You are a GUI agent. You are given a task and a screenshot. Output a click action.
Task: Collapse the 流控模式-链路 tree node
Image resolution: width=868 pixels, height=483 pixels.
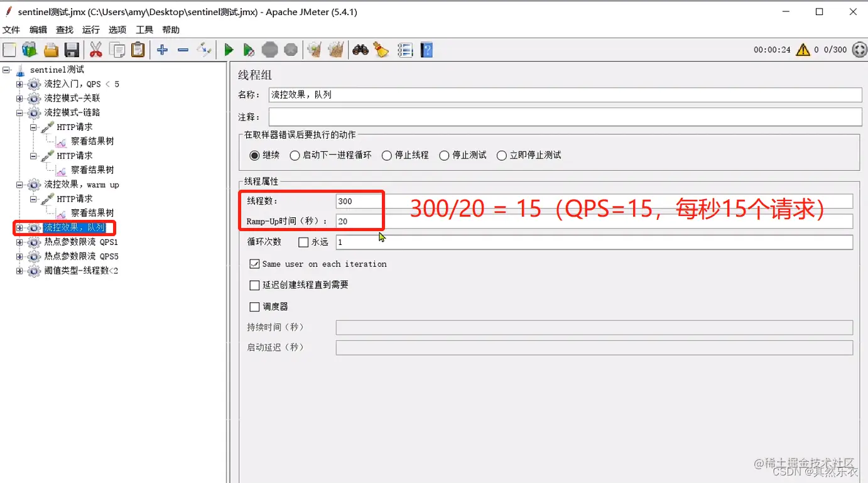pos(19,113)
